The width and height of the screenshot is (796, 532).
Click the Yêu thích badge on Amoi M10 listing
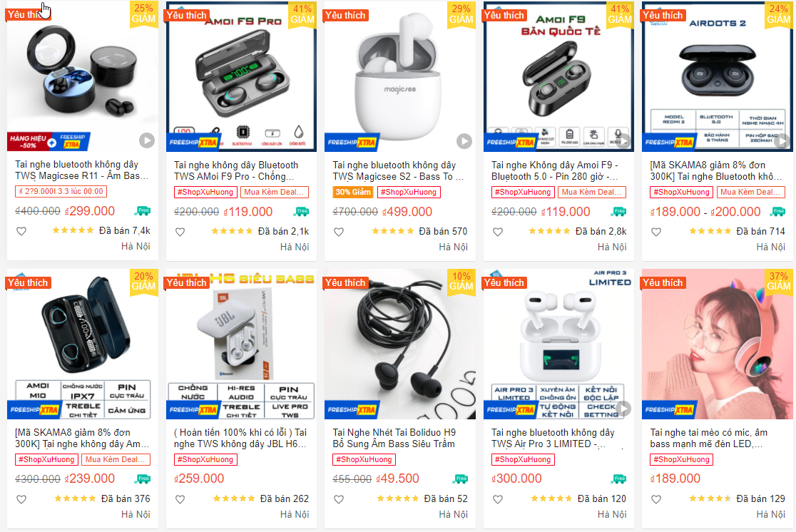[27, 282]
